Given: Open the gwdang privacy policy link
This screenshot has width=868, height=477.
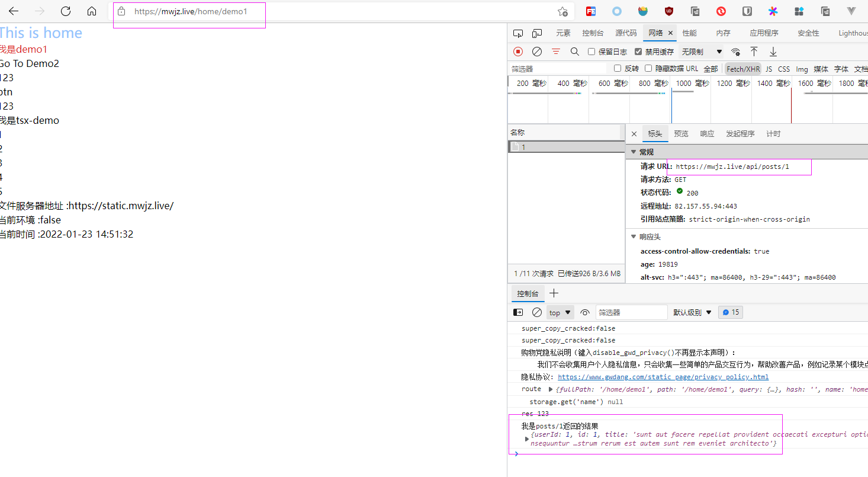Looking at the screenshot, I should click(663, 377).
